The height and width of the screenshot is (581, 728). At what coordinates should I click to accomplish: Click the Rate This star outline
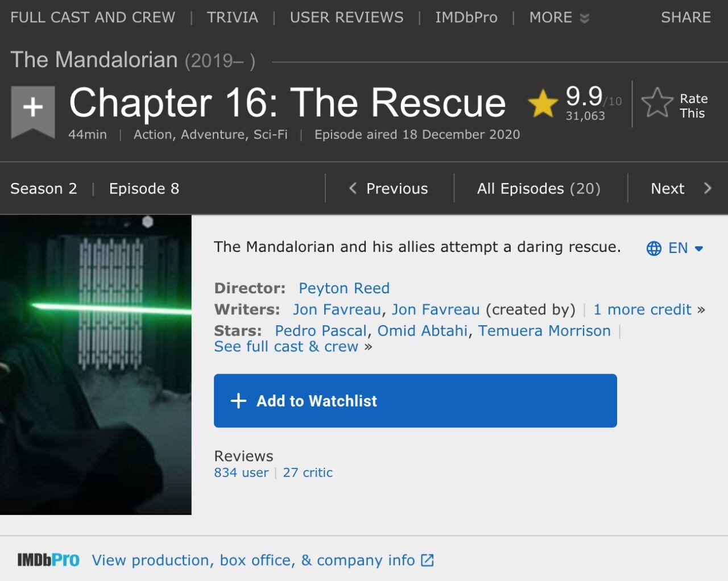click(x=657, y=103)
